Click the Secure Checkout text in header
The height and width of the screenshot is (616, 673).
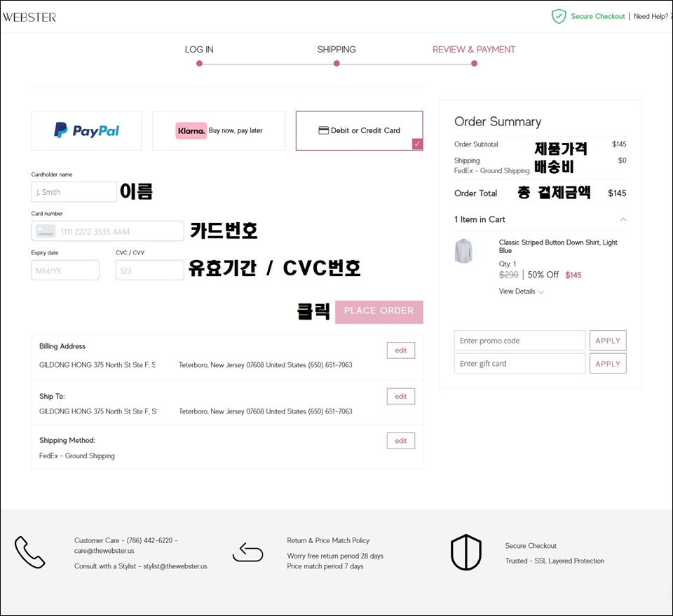[x=597, y=16]
